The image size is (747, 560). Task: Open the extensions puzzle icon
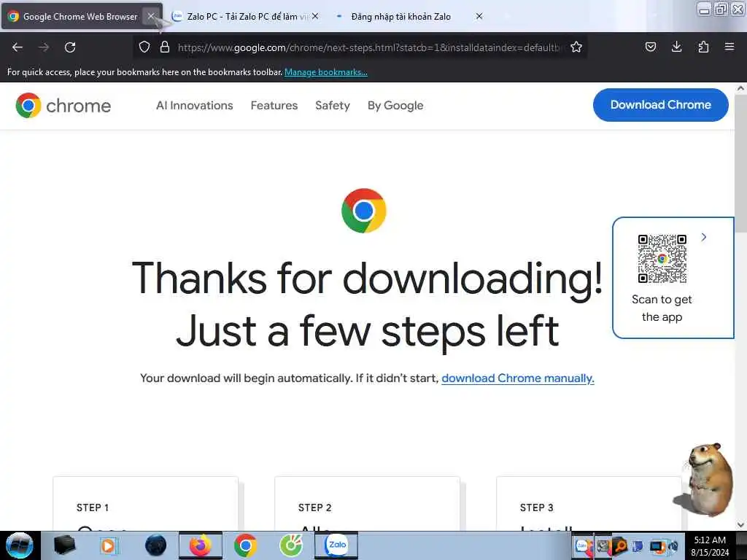703,47
